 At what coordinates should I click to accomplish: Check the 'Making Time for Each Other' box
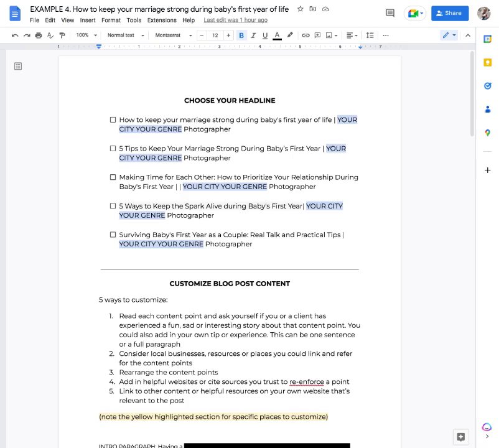(113, 177)
